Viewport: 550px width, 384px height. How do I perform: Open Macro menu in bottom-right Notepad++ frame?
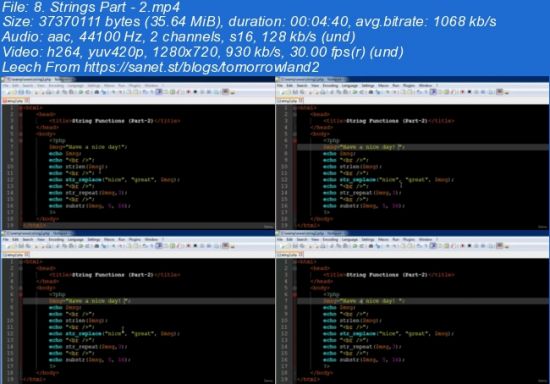pos(383,240)
